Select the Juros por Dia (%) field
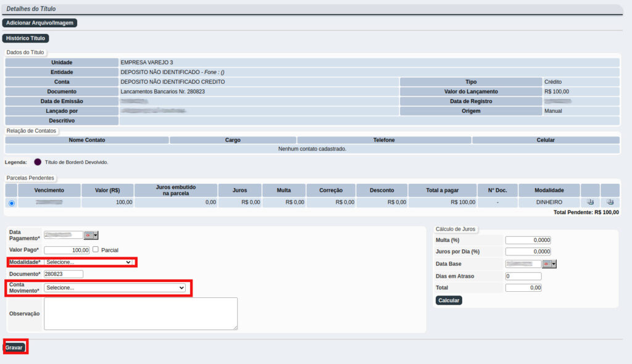632x364 pixels. pos(528,252)
